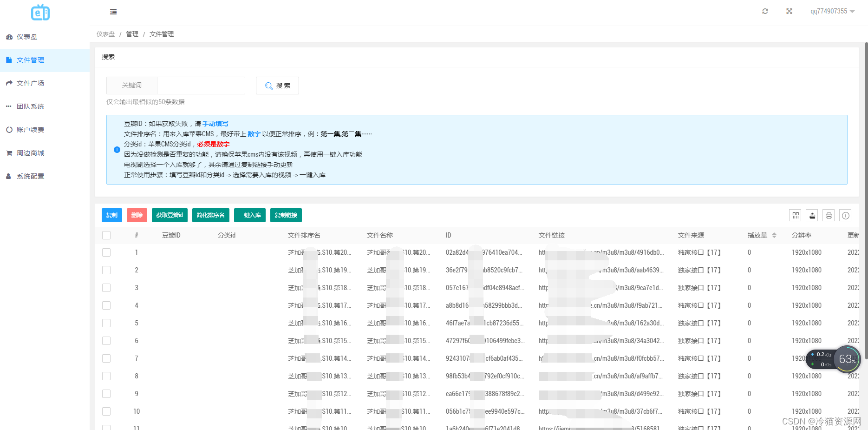Click ID cell starting with 02a82d4
868x430 pixels.
click(x=484, y=252)
